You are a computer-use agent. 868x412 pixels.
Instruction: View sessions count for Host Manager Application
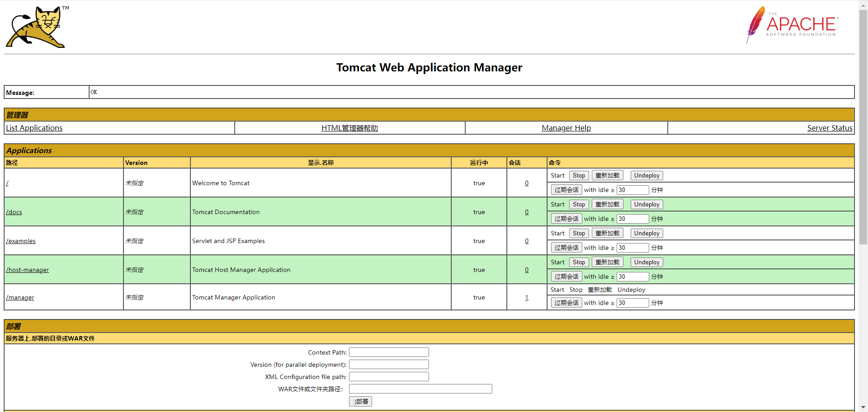(x=527, y=270)
